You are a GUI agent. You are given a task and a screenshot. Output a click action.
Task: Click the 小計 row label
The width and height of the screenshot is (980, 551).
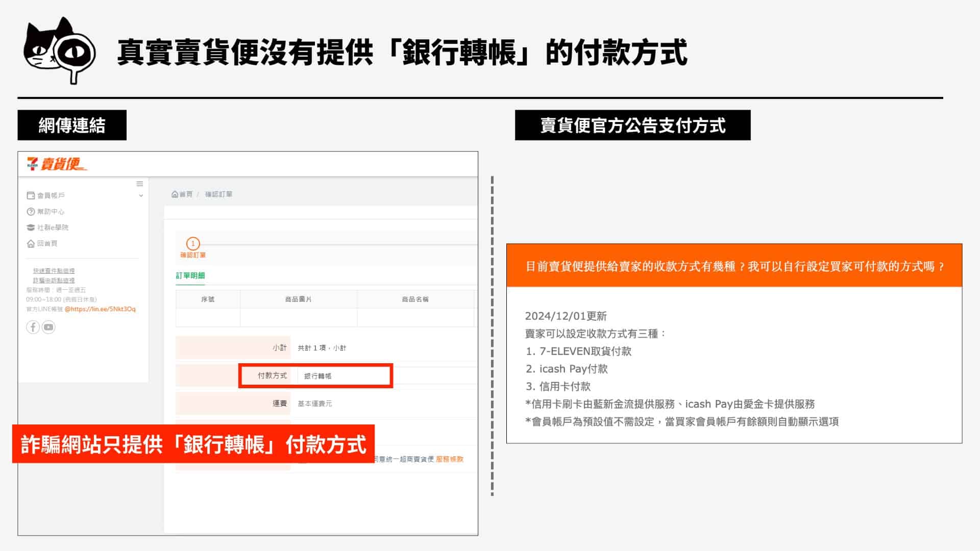point(280,348)
